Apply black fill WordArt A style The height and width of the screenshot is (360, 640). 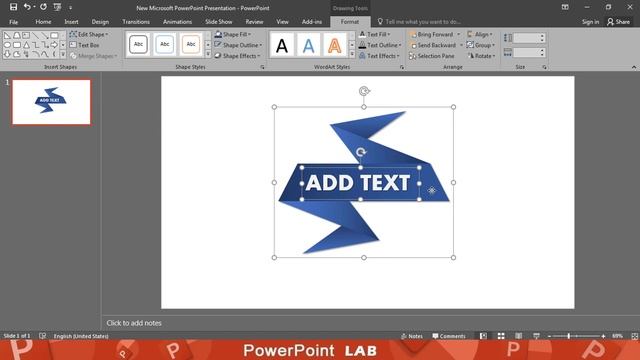(x=282, y=45)
